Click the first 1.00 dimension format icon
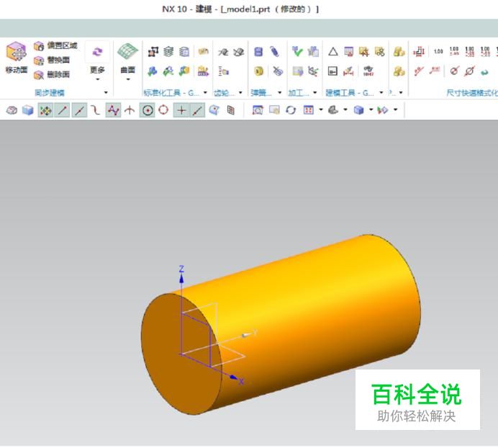This screenshot has width=498, height=448. coord(438,51)
